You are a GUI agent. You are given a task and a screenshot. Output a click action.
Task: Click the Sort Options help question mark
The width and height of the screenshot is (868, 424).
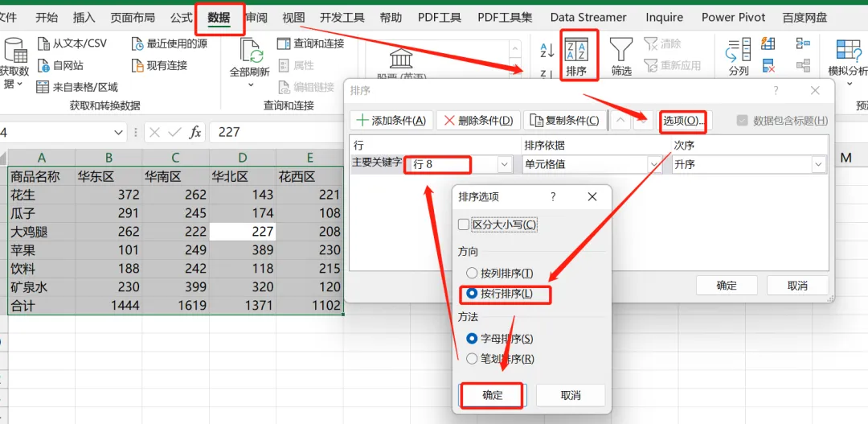[x=552, y=197]
